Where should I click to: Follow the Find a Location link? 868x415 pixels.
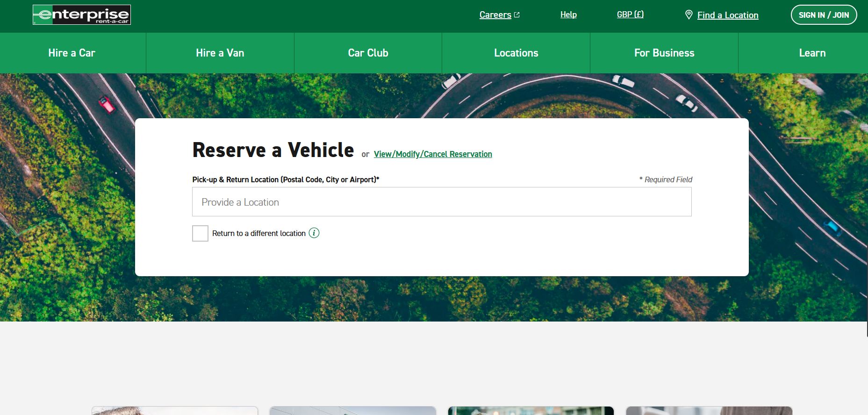coord(728,15)
